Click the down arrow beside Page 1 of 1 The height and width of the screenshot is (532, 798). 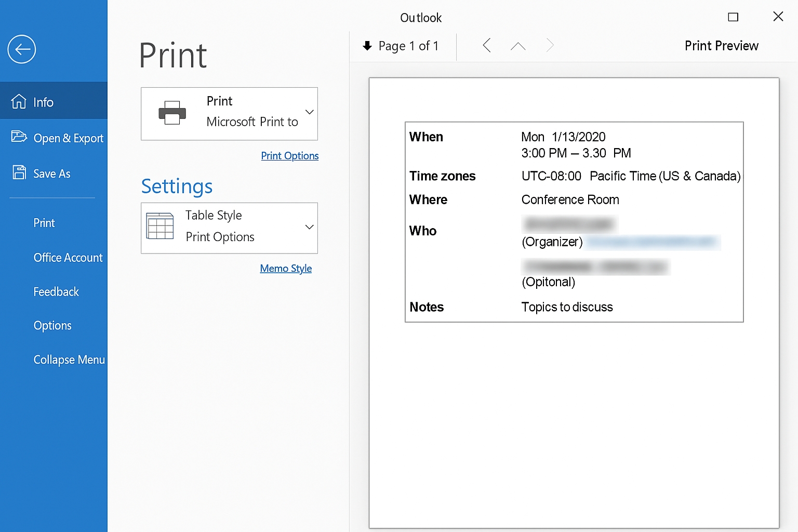tap(367, 46)
